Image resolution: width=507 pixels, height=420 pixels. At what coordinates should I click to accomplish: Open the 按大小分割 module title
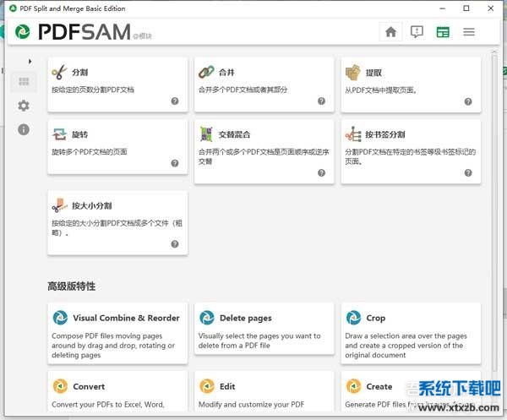point(92,205)
